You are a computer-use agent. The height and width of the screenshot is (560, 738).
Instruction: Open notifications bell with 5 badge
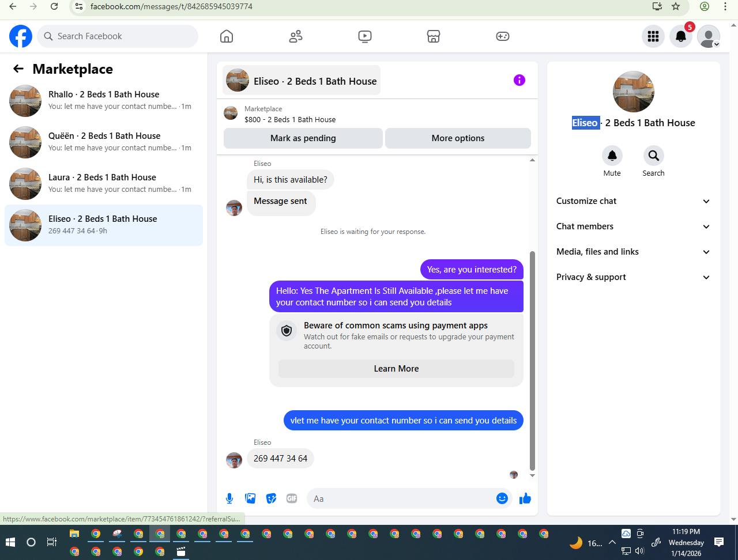[x=681, y=36]
